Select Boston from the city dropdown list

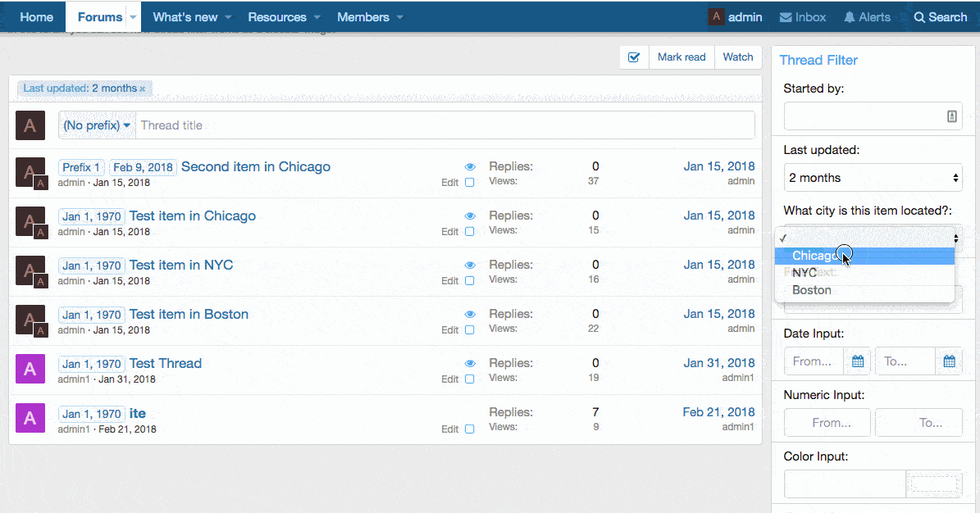(x=812, y=290)
